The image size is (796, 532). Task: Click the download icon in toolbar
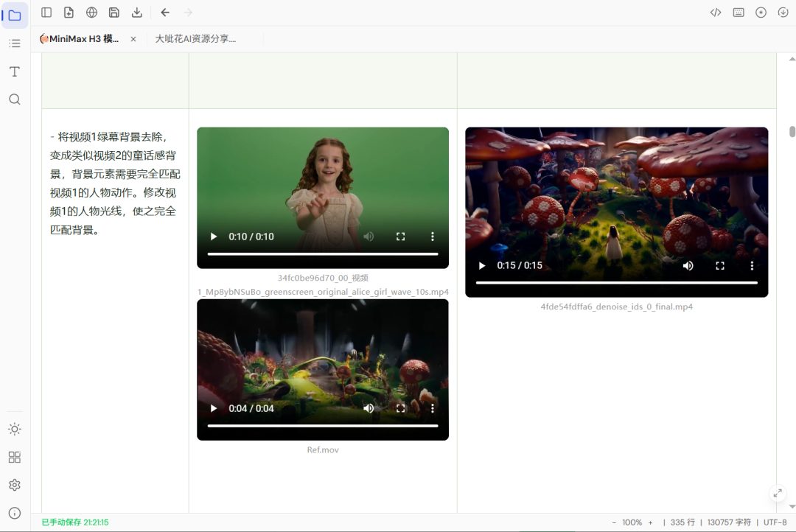(x=136, y=13)
